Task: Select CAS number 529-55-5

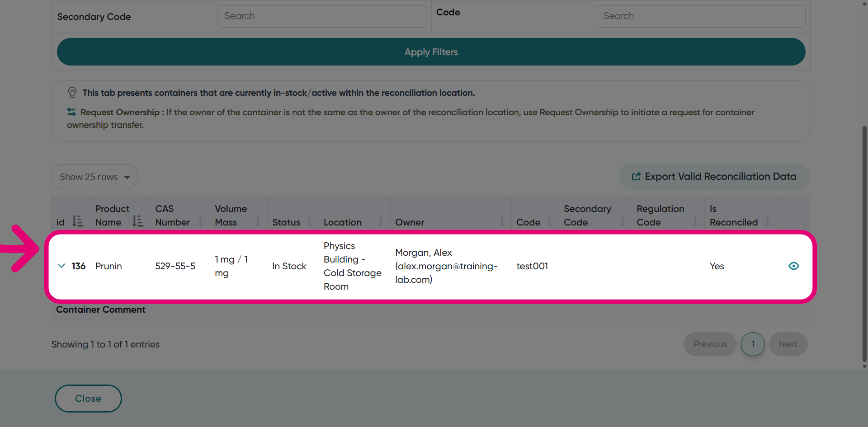Action: [175, 266]
